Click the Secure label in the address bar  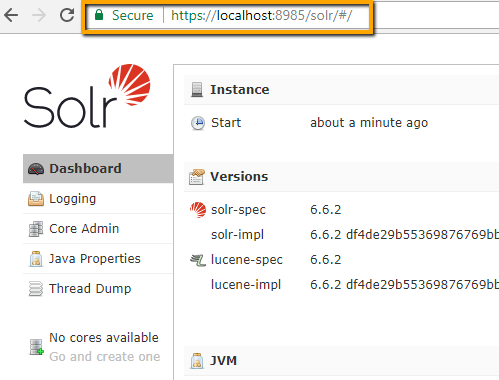(132, 15)
